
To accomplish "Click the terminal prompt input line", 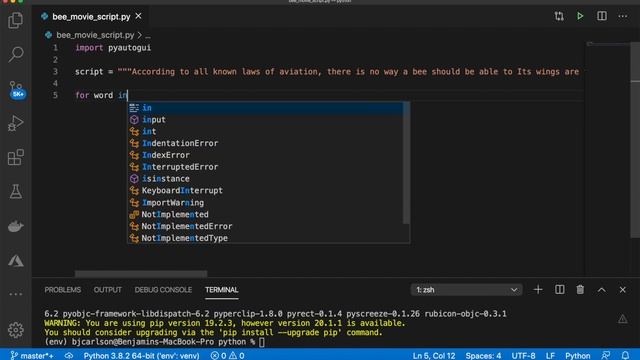I will [154, 342].
